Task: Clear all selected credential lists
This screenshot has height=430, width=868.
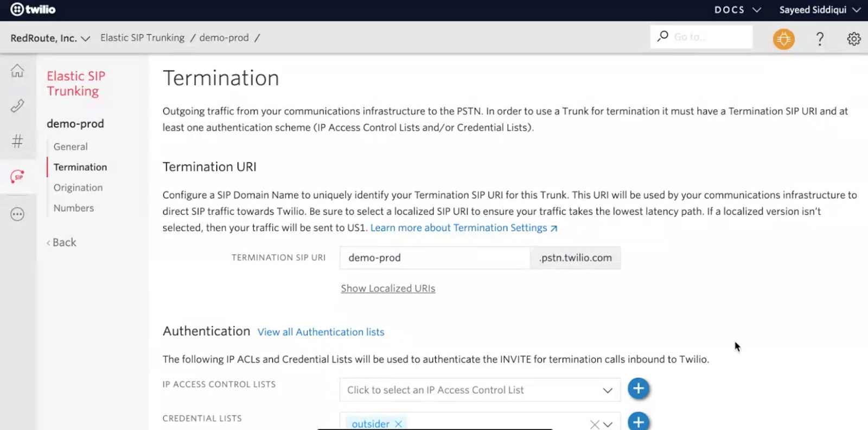Action: point(595,425)
